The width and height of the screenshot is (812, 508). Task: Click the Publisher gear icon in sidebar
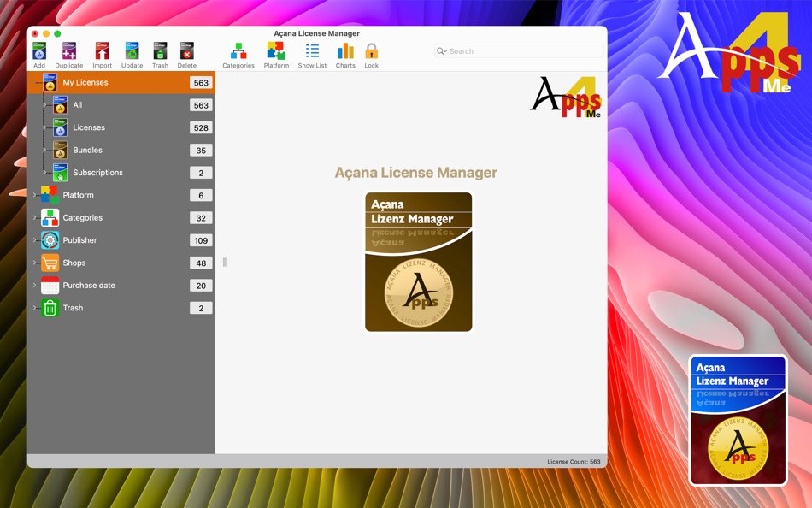(50, 240)
